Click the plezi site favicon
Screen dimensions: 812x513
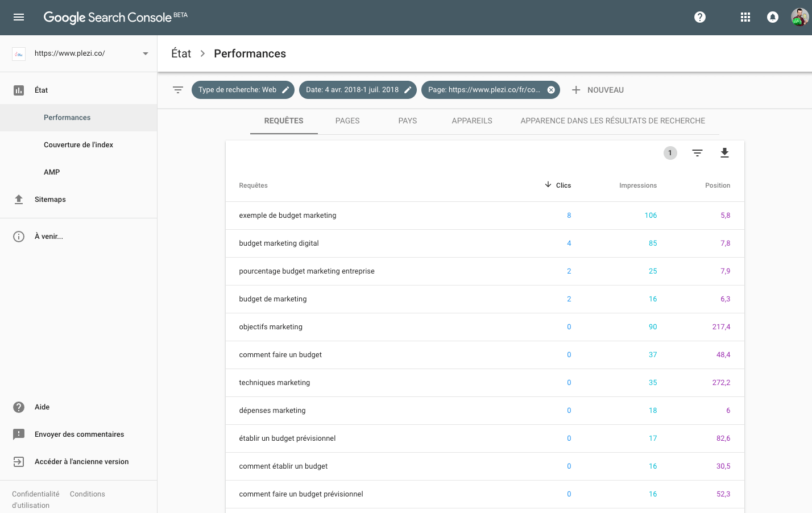[x=19, y=54]
